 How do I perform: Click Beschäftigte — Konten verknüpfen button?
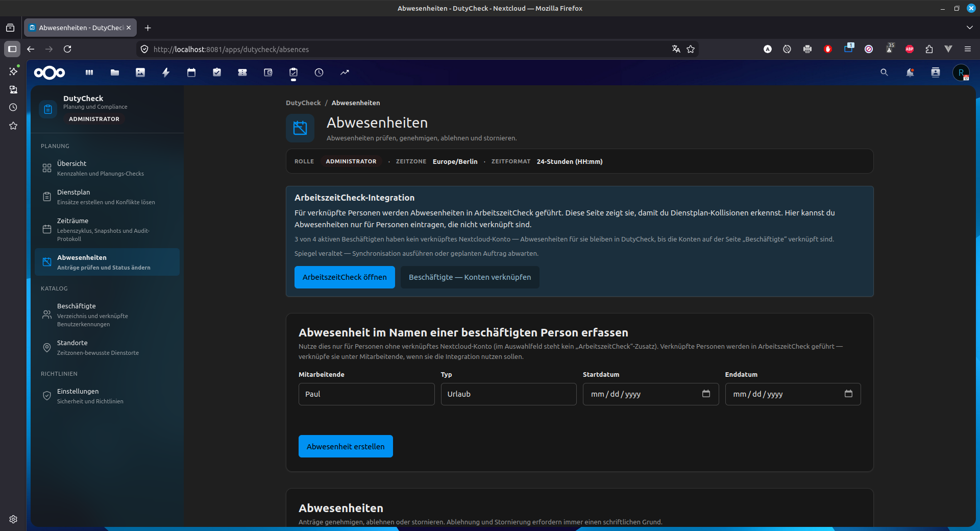(x=470, y=277)
